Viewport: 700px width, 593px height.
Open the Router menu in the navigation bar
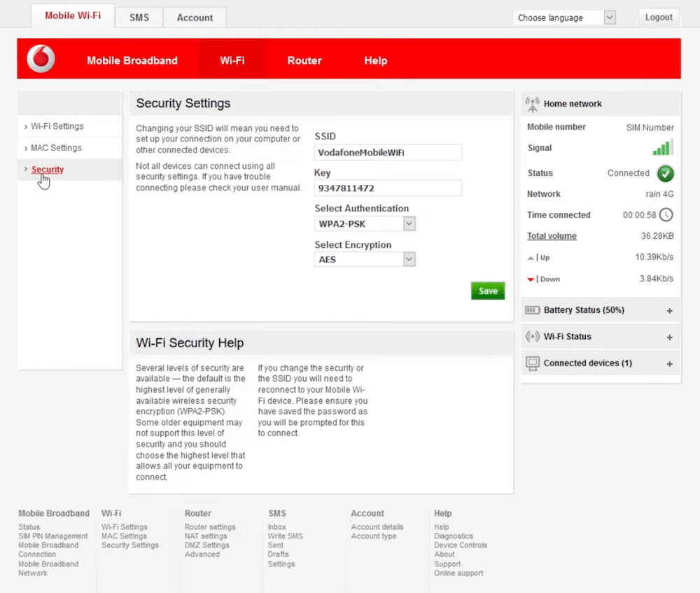tap(304, 60)
